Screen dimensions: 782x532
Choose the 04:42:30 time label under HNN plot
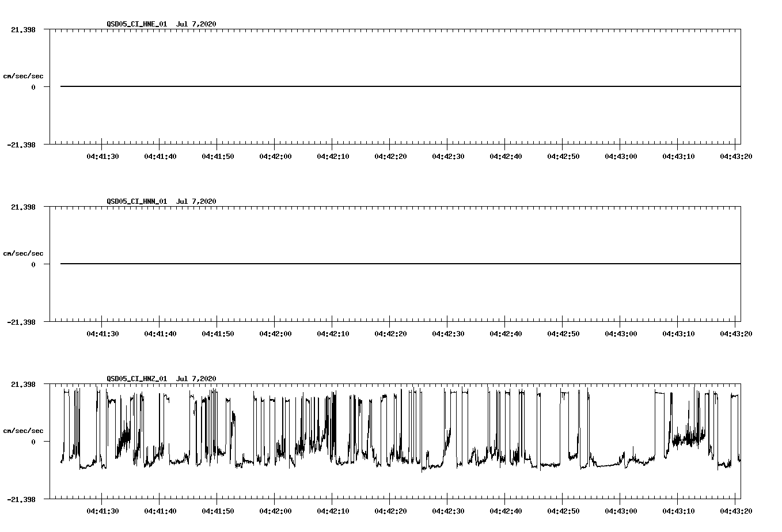click(x=448, y=333)
